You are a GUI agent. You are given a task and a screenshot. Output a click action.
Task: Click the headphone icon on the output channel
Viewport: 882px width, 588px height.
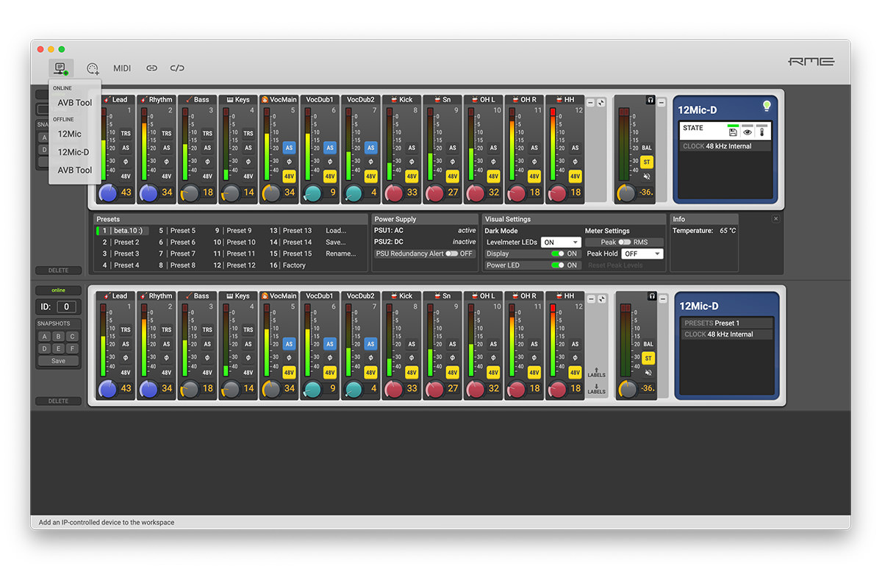tap(652, 100)
